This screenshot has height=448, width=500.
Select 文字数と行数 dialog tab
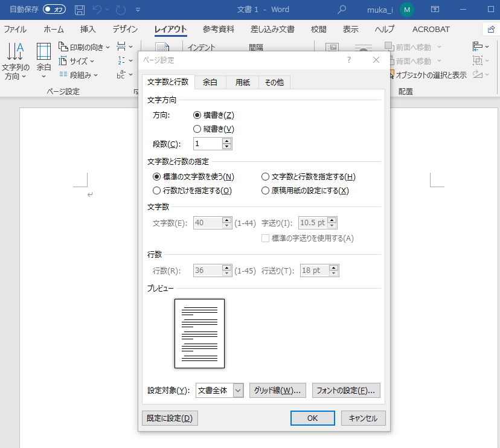coord(168,82)
